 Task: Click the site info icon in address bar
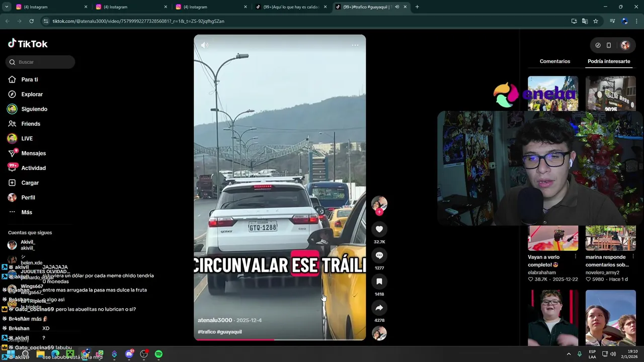(x=46, y=21)
